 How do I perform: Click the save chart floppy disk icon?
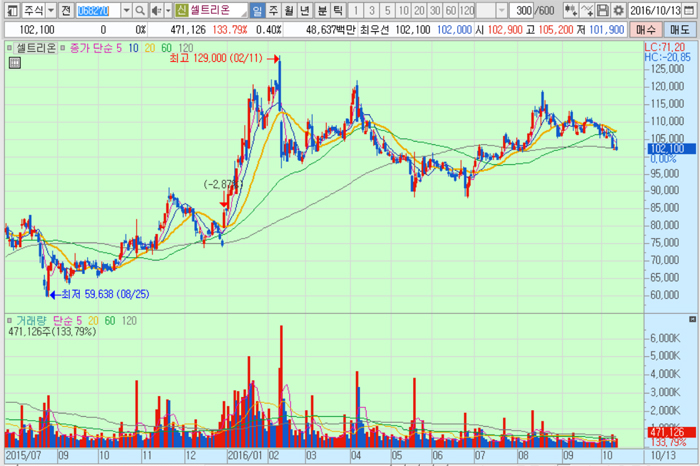[603, 10]
